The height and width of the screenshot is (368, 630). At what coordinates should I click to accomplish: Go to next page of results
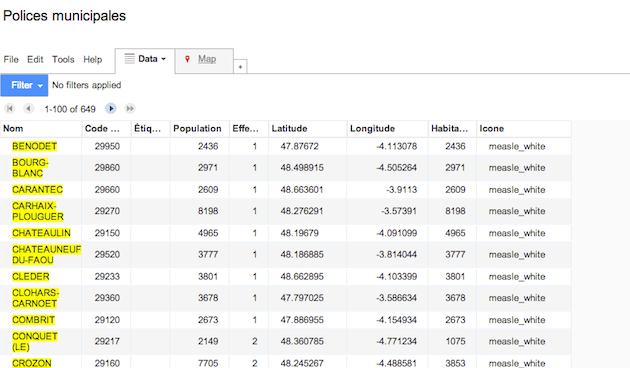pos(111,108)
